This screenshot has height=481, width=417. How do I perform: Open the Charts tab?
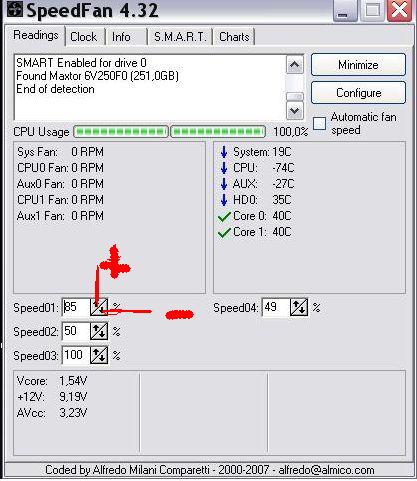point(234,37)
